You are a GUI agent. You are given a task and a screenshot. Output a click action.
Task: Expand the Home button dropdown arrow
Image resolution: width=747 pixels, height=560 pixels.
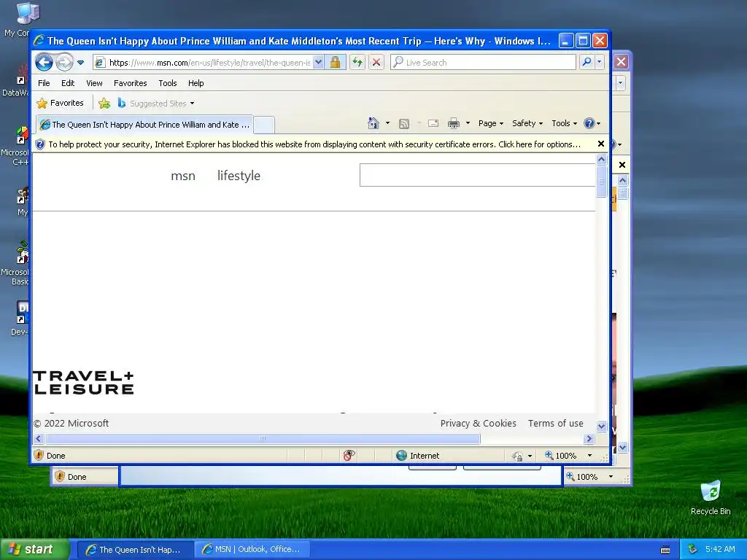(388, 123)
